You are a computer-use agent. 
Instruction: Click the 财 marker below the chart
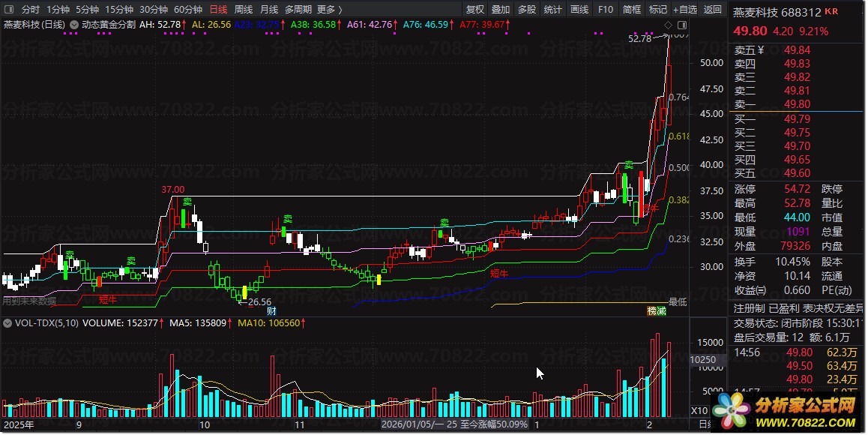pyautogui.click(x=271, y=310)
